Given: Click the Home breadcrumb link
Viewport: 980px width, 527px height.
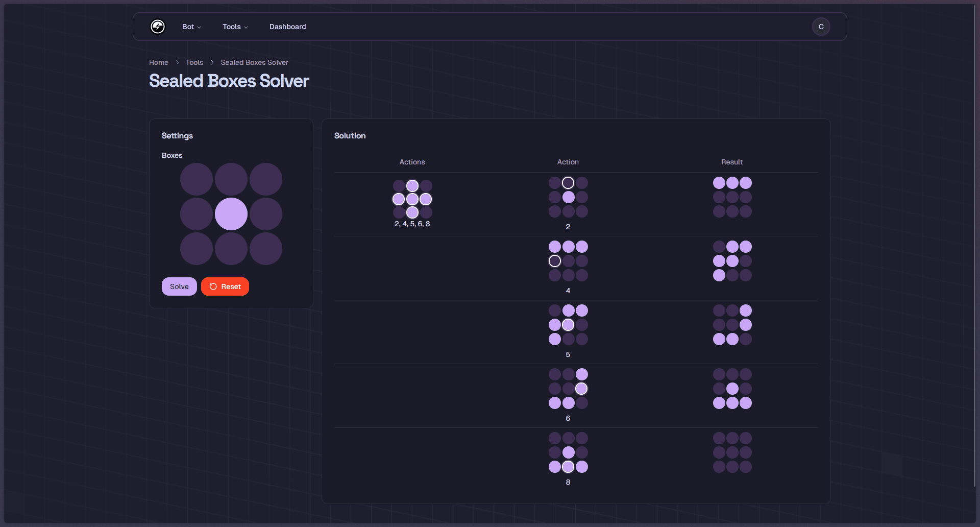Looking at the screenshot, I should [158, 62].
